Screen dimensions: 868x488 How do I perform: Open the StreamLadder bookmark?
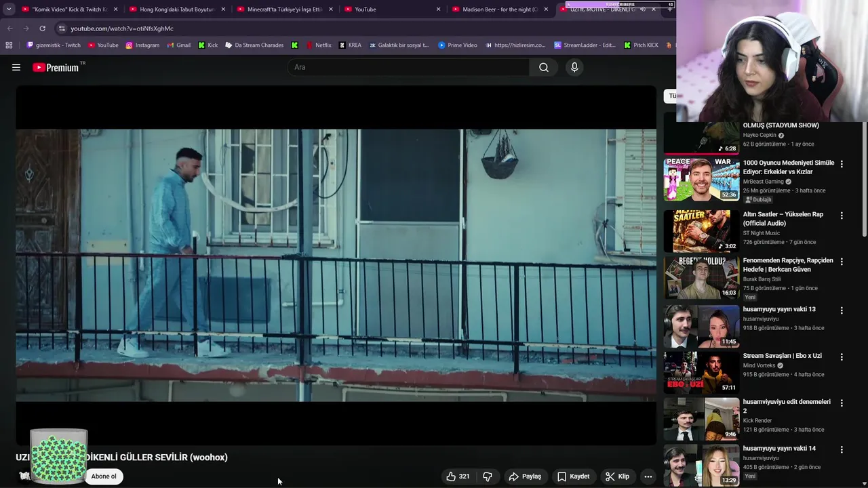pyautogui.click(x=585, y=45)
